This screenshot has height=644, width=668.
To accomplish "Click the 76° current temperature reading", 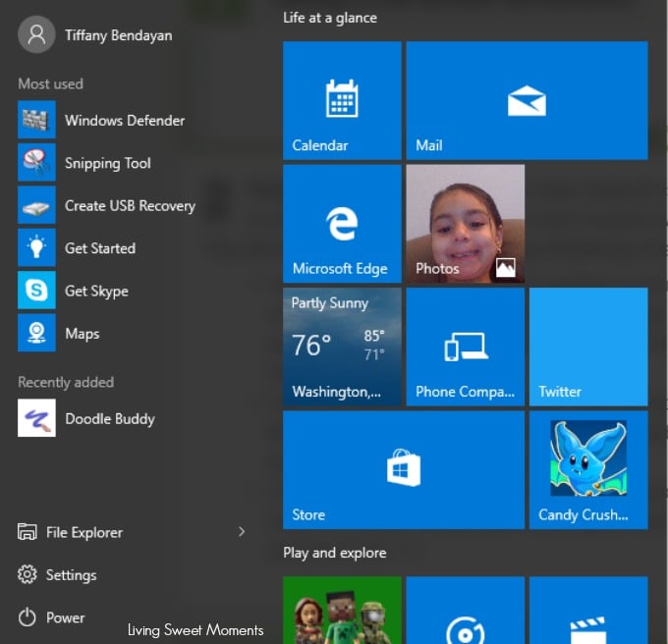I will [311, 345].
